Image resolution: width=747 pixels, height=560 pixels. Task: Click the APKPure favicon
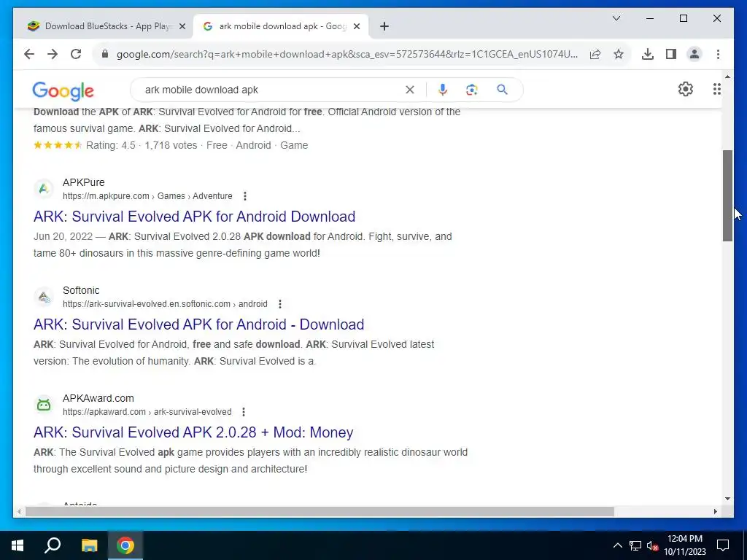(x=44, y=189)
